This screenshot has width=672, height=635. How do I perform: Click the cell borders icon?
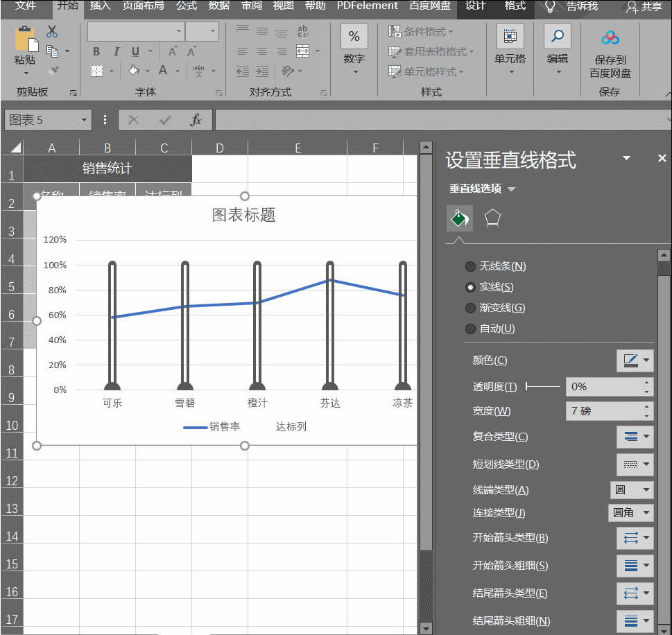97,71
